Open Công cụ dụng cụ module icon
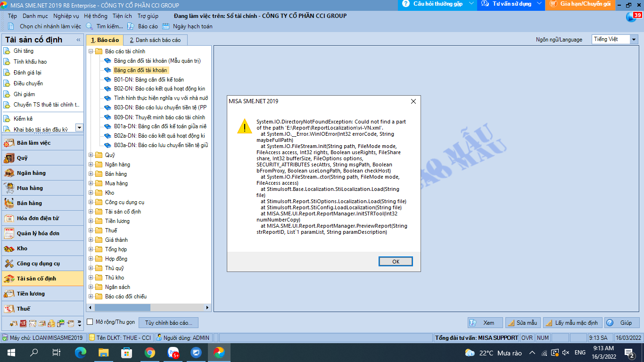This screenshot has height=362, width=644. click(9, 263)
